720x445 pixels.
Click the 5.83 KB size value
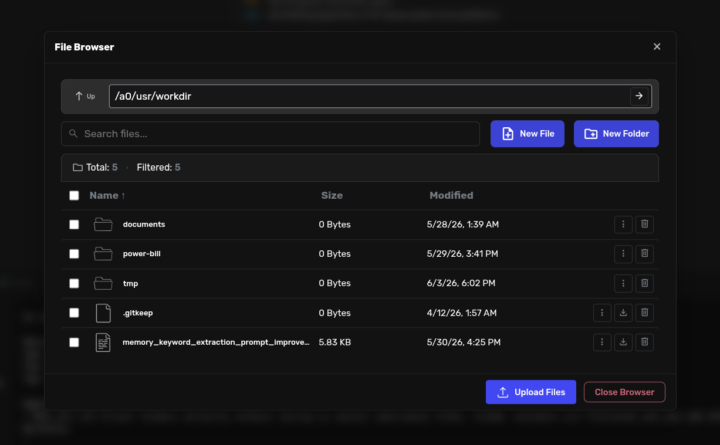point(335,342)
